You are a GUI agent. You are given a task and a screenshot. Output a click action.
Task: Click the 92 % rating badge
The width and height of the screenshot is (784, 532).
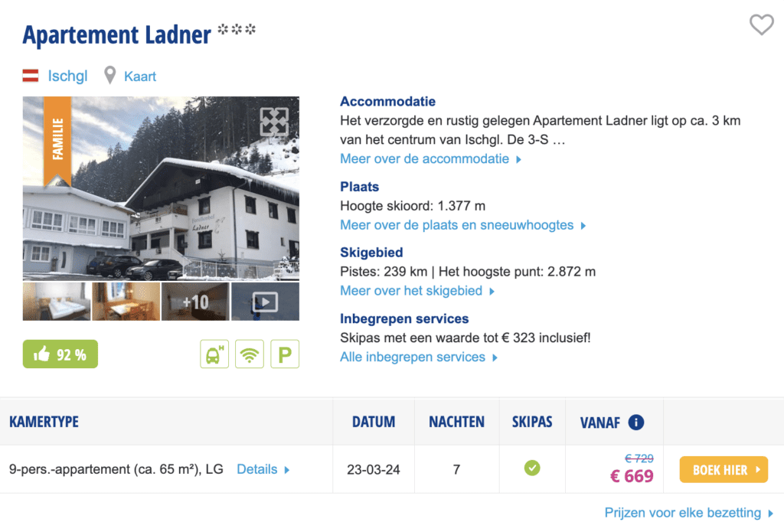60,354
